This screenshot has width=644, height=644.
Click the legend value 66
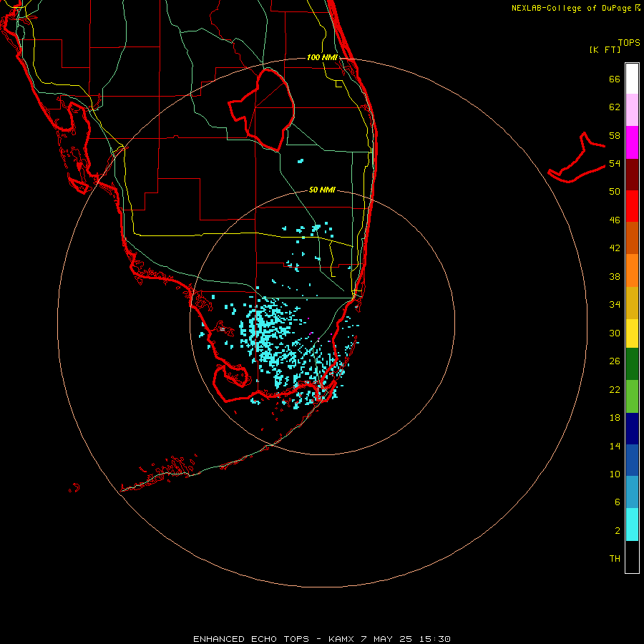615,79
